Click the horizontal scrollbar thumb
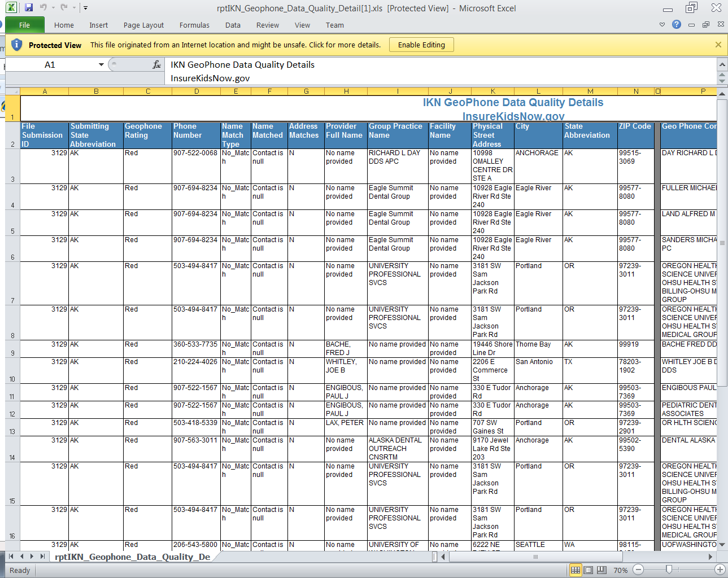Image resolution: width=728 pixels, height=578 pixels. 535,557
